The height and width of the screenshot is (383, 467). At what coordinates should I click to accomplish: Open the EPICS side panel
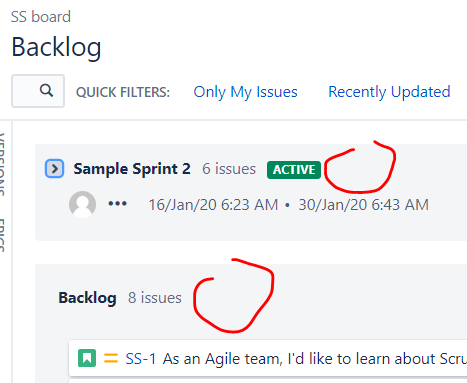click(x=2, y=234)
